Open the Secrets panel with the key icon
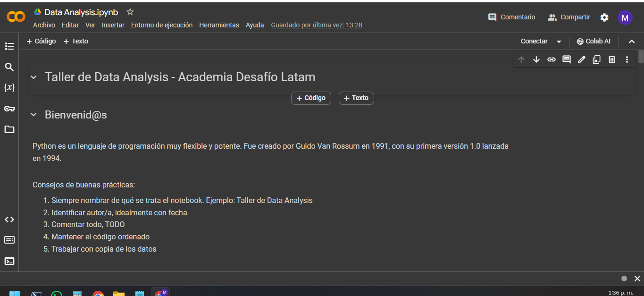644x296 pixels. click(x=9, y=109)
